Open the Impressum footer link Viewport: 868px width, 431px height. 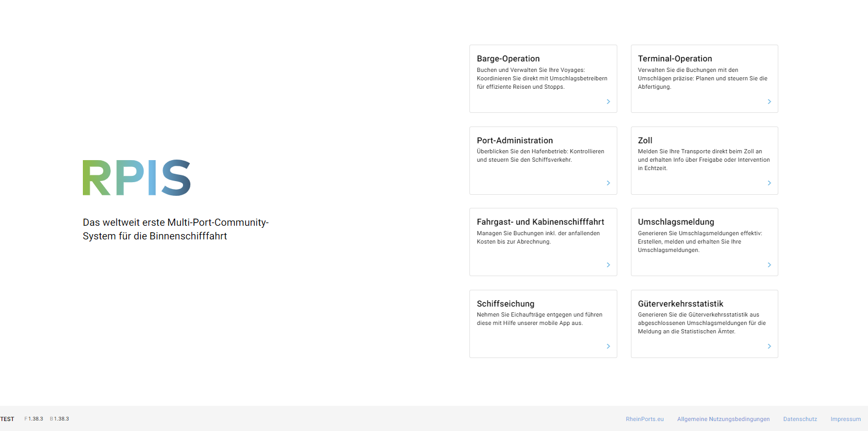click(845, 419)
